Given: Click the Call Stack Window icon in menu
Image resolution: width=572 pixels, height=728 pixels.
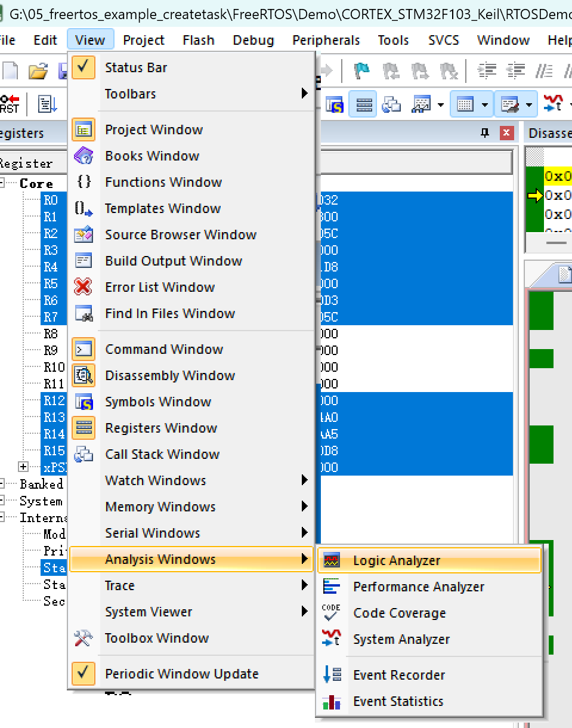Looking at the screenshot, I should (x=84, y=454).
